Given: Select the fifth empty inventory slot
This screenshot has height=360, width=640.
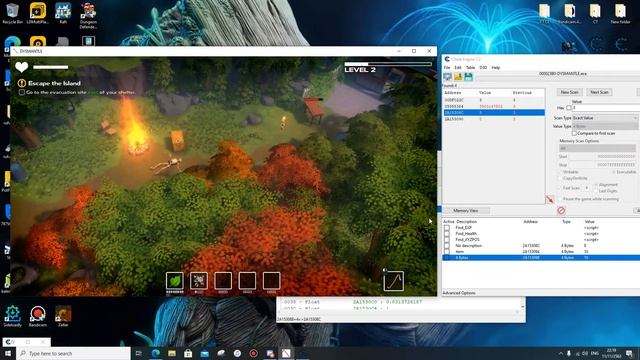Looking at the screenshot, I should tap(271, 281).
